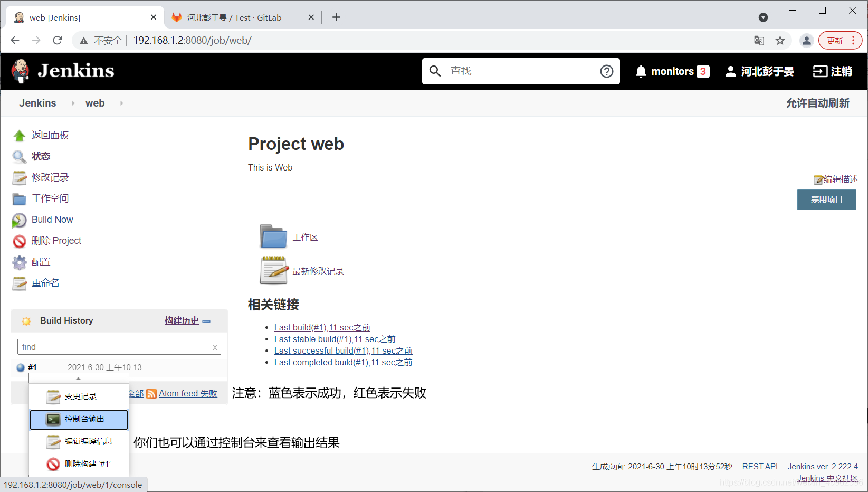Switch to the web [Jenkins] tab

pyautogui.click(x=84, y=17)
